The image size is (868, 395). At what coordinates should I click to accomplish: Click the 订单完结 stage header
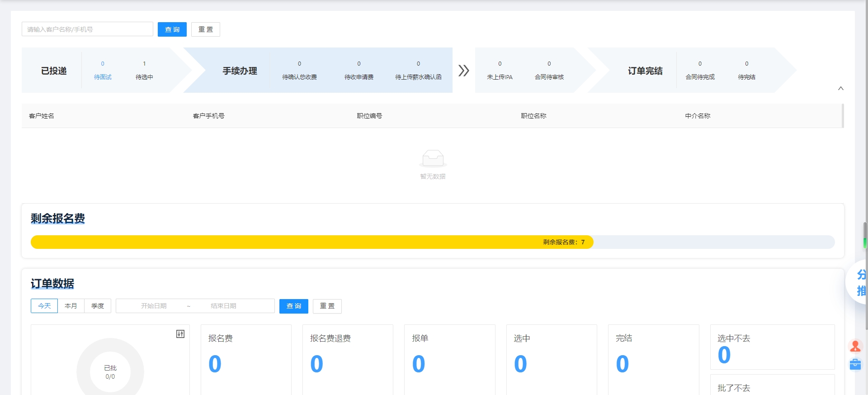coord(645,71)
